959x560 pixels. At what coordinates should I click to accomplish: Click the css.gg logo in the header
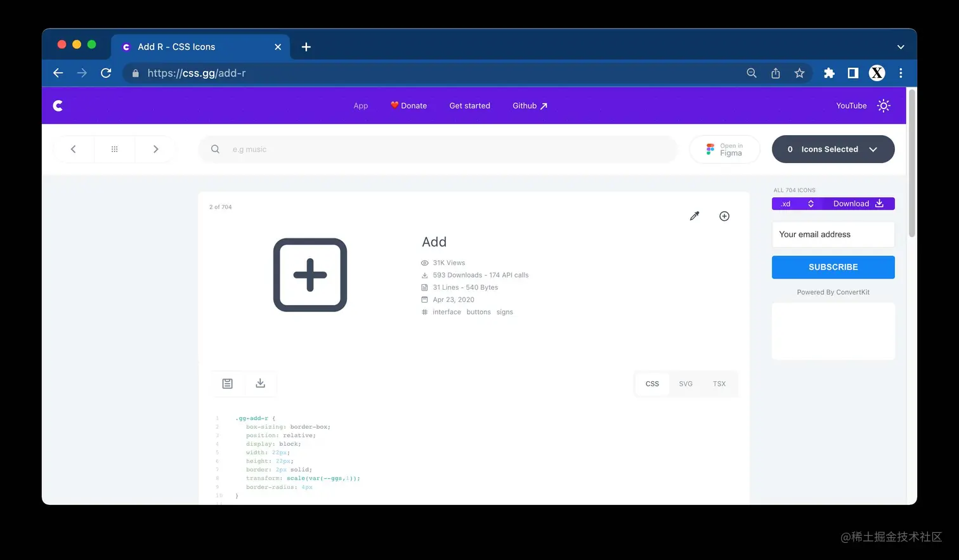57,105
